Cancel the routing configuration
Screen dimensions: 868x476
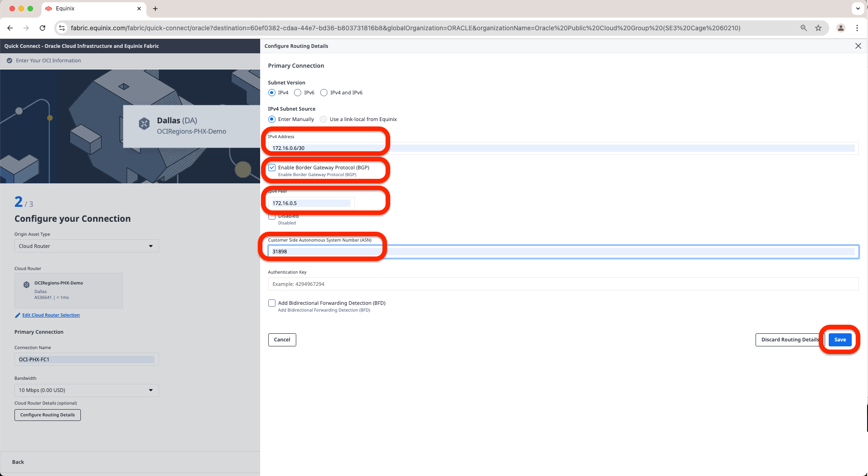[x=282, y=340]
